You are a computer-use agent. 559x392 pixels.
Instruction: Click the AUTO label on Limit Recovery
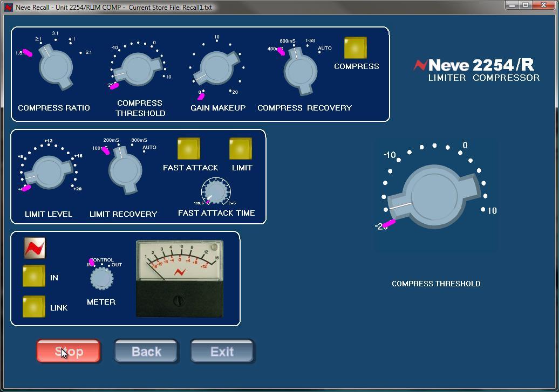point(149,147)
